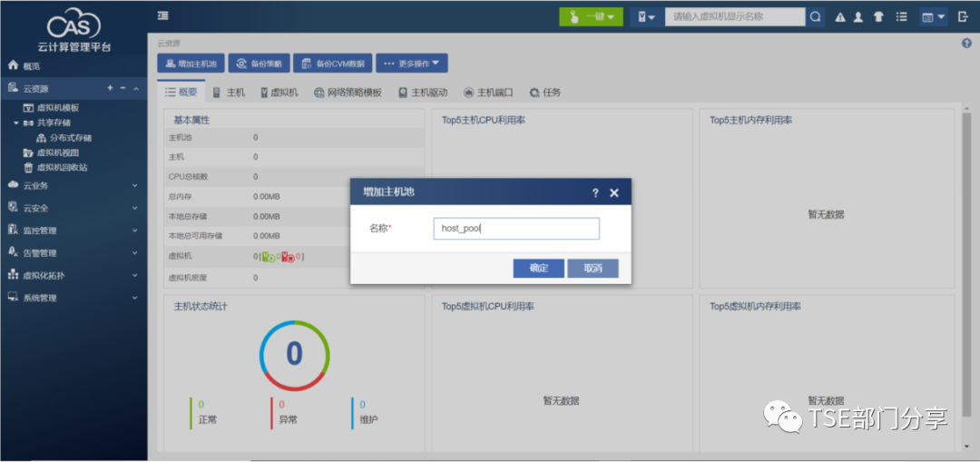
Task: Click the 增加主机池 toolbar button
Action: pos(191,64)
